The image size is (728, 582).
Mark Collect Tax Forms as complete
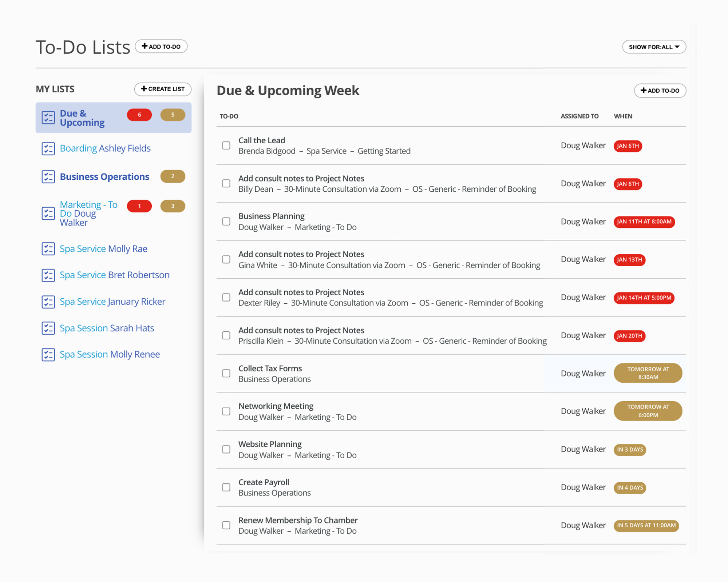226,373
